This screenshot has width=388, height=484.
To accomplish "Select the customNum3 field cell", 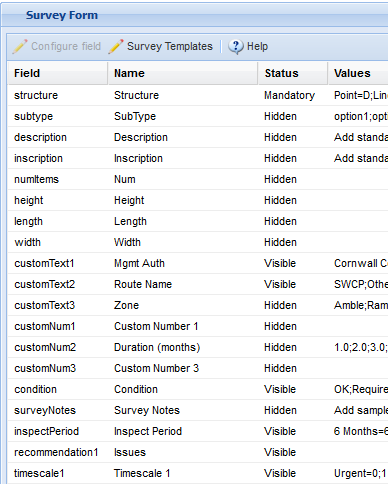I will [58, 368].
